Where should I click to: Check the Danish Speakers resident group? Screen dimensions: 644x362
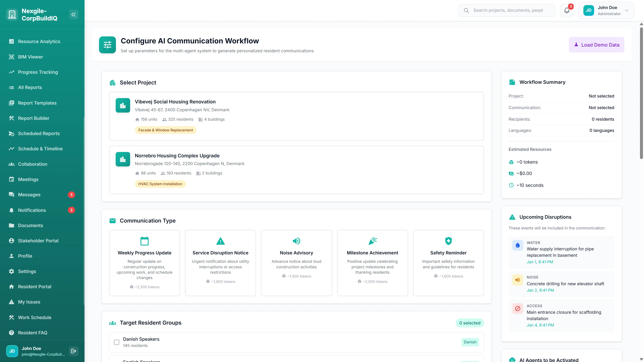(117, 342)
